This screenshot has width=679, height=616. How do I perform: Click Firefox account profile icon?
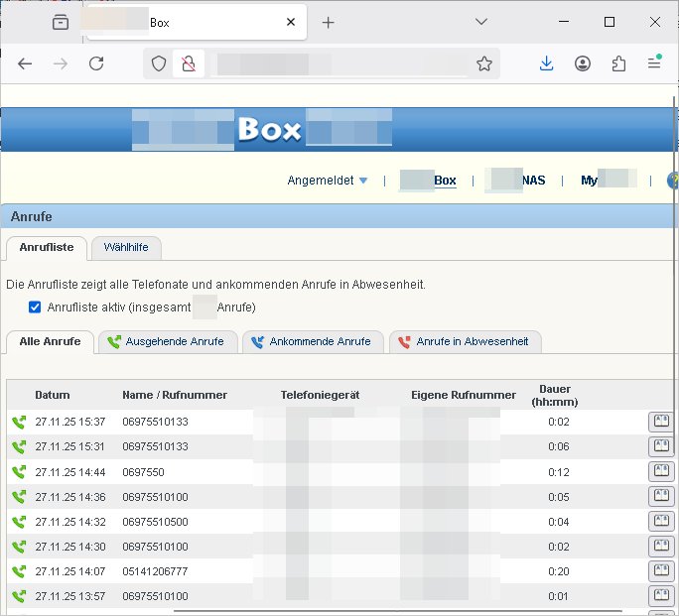pos(583,63)
